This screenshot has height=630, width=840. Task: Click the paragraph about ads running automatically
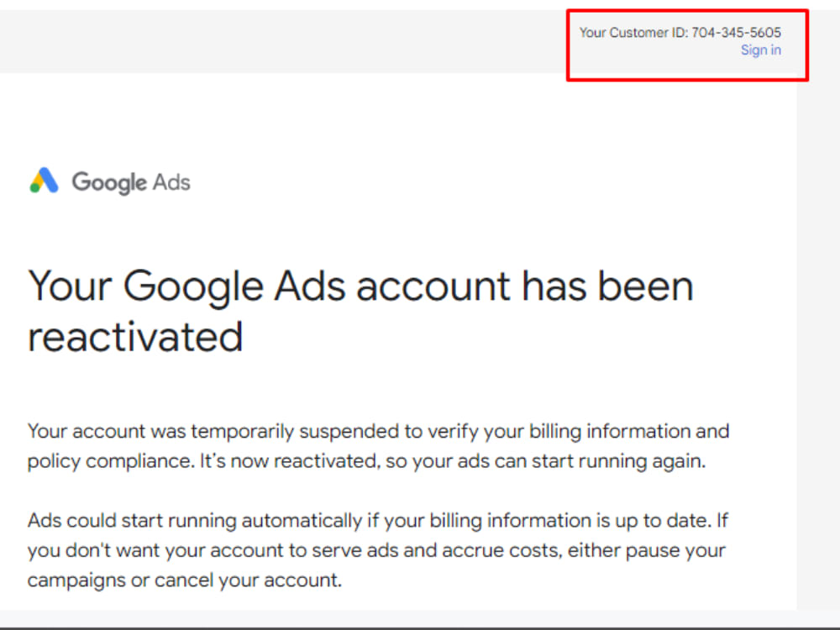378,550
